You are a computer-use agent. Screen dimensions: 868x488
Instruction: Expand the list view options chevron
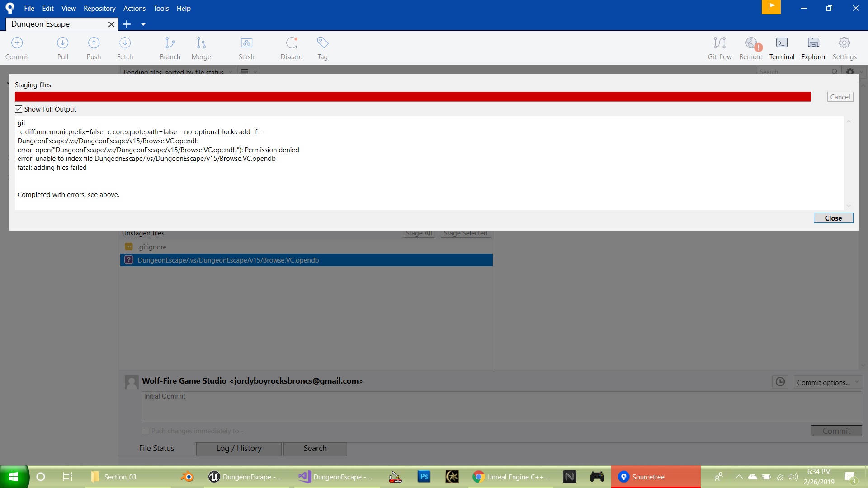(255, 71)
